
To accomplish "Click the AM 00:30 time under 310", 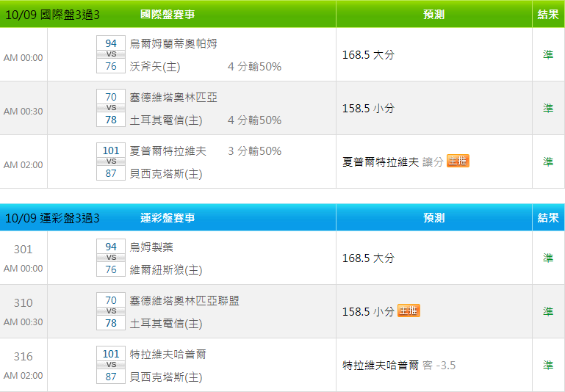I will click(23, 322).
